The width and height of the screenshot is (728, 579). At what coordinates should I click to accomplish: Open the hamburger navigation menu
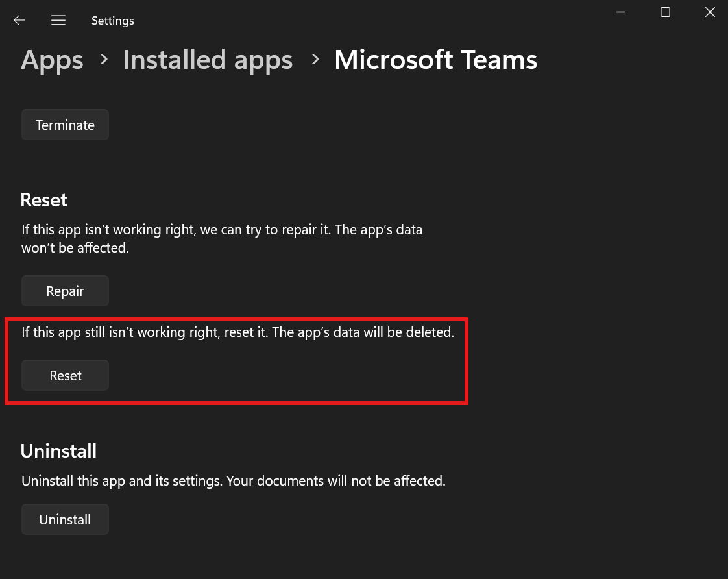tap(58, 20)
